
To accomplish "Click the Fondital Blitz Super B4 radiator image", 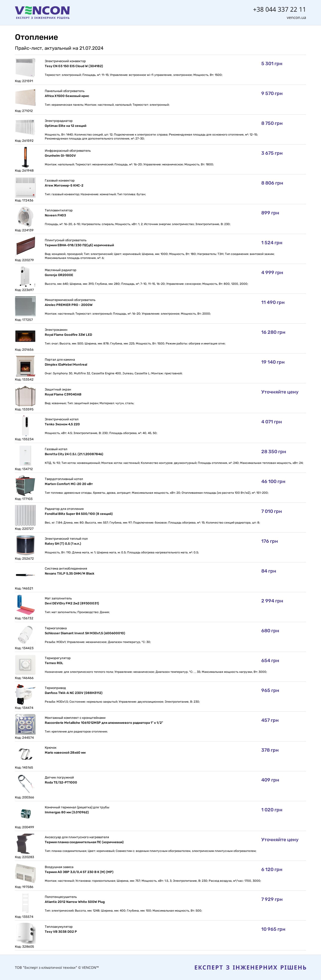I will (x=25, y=515).
